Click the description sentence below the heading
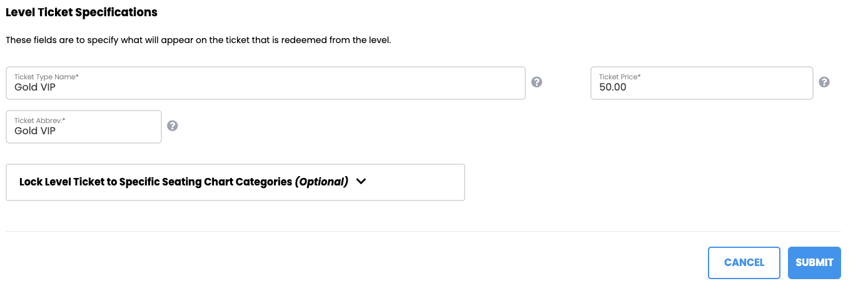Image resolution: width=868 pixels, height=296 pixels. pyautogui.click(x=198, y=40)
